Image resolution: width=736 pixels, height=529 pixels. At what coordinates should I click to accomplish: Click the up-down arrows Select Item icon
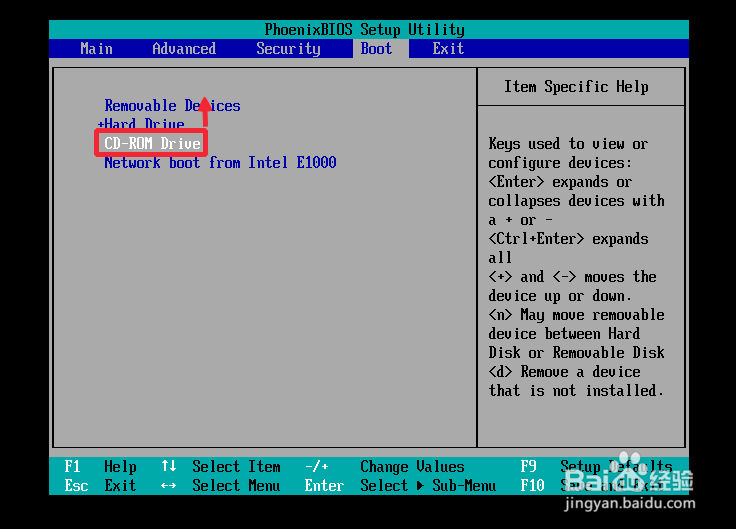(169, 466)
